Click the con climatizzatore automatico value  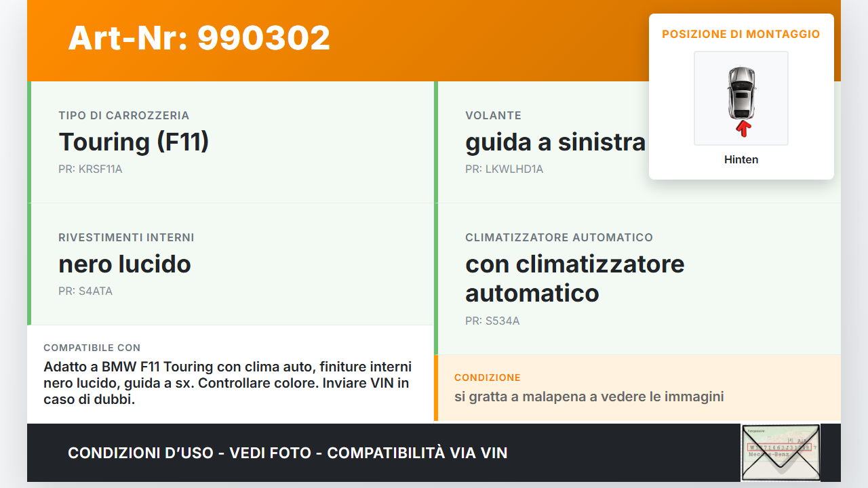575,278
